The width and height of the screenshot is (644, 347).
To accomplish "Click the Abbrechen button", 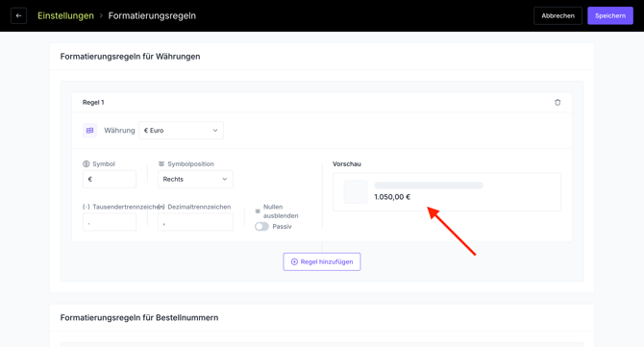I will pyautogui.click(x=557, y=15).
